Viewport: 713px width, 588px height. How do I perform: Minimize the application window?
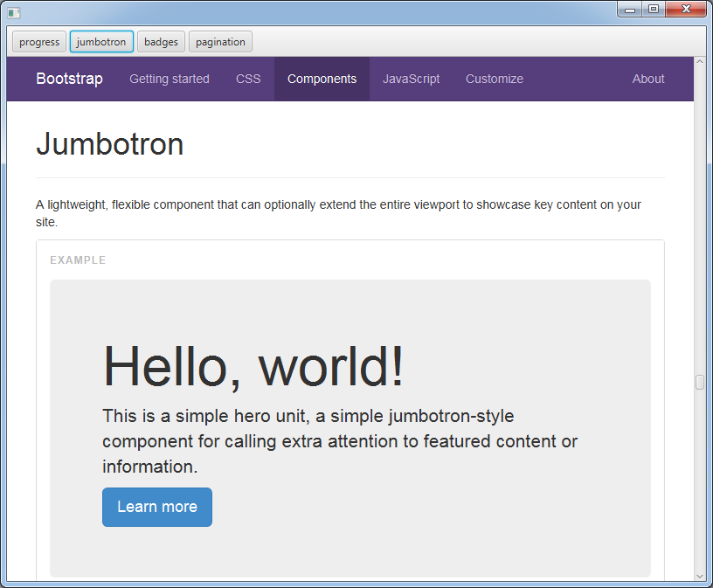pos(629,9)
